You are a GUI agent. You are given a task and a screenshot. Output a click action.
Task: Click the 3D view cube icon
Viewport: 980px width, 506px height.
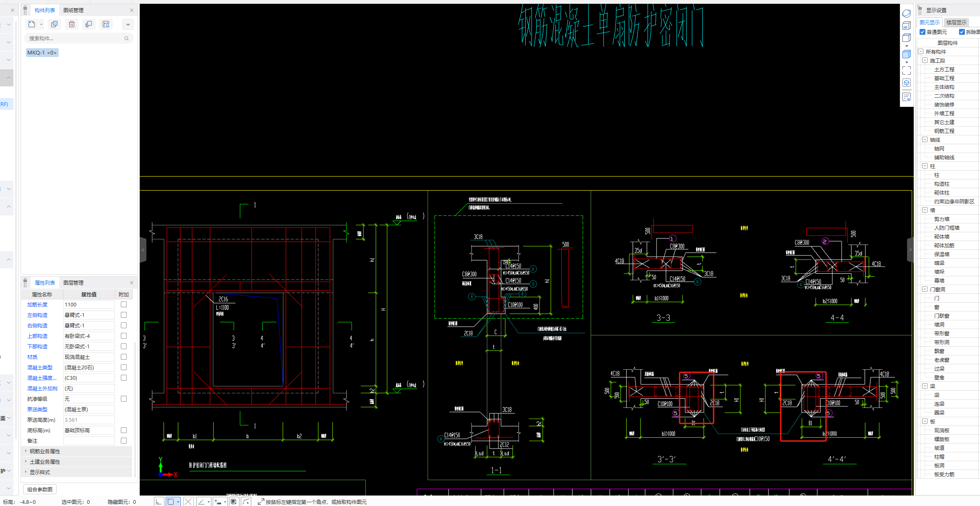[907, 26]
